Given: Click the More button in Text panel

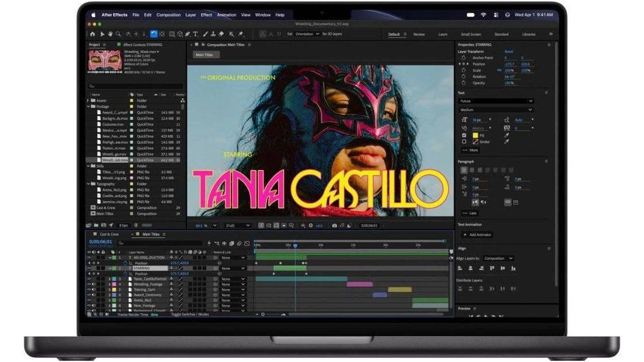Looking at the screenshot, I should click(x=471, y=150).
